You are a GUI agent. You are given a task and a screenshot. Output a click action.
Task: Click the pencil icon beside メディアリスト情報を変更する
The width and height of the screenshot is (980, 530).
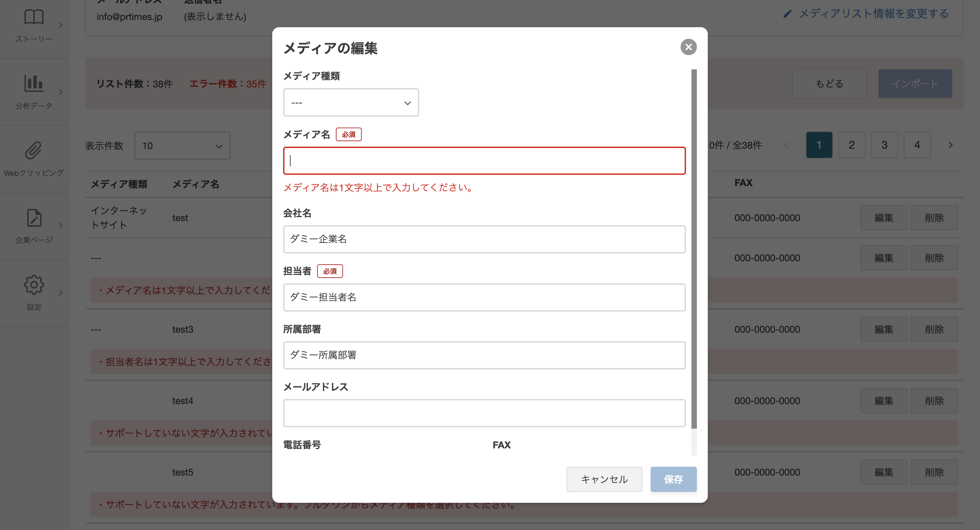coord(787,14)
